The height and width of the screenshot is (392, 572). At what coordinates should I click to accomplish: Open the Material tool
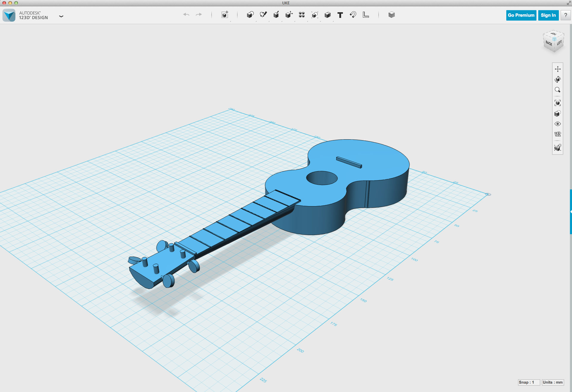(x=392, y=15)
